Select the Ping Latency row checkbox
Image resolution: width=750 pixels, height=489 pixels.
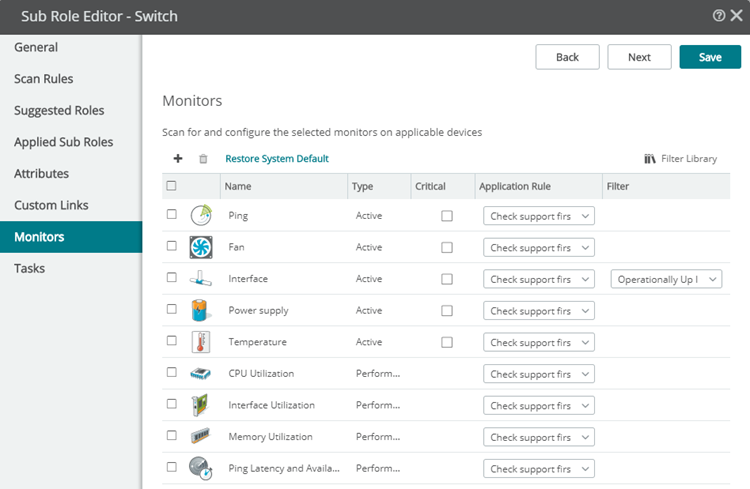click(x=172, y=467)
